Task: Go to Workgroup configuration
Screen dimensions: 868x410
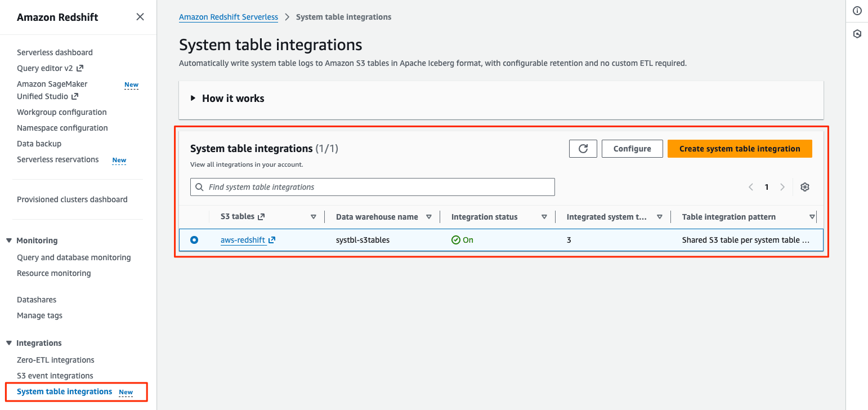Action: point(62,112)
